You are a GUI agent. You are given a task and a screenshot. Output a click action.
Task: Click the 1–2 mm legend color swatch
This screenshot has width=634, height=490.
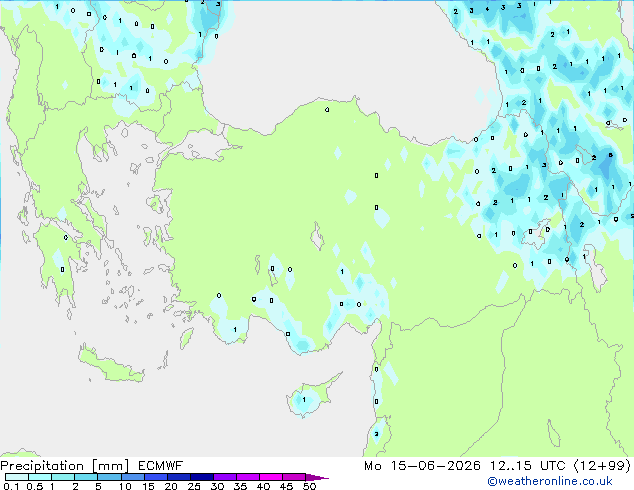(x=63, y=477)
